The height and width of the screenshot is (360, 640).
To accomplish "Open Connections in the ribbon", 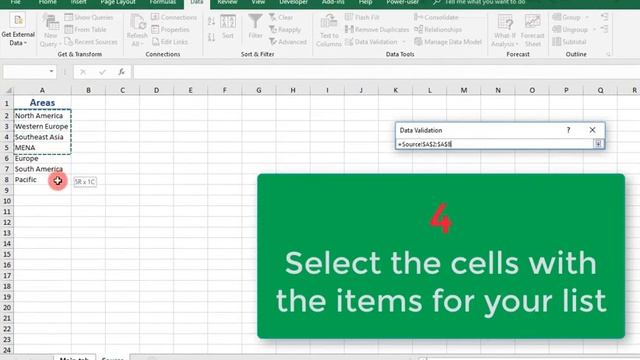I will coord(173,18).
